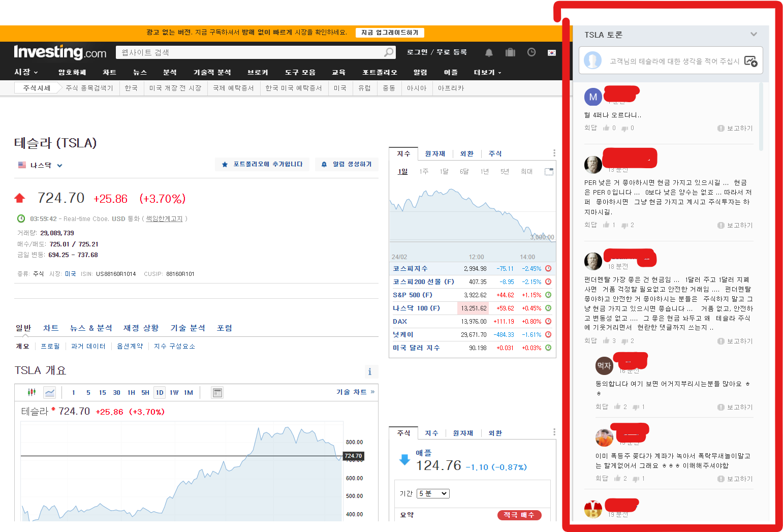The width and height of the screenshot is (783, 532).
Task: Open the 책임한계고지 link
Action: pyautogui.click(x=164, y=218)
